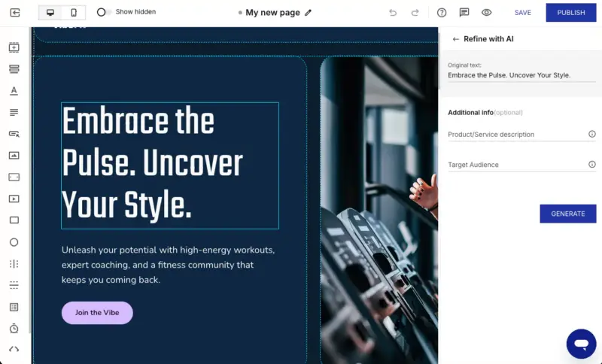
Task: Select the gym treadmill image
Action: [379, 209]
